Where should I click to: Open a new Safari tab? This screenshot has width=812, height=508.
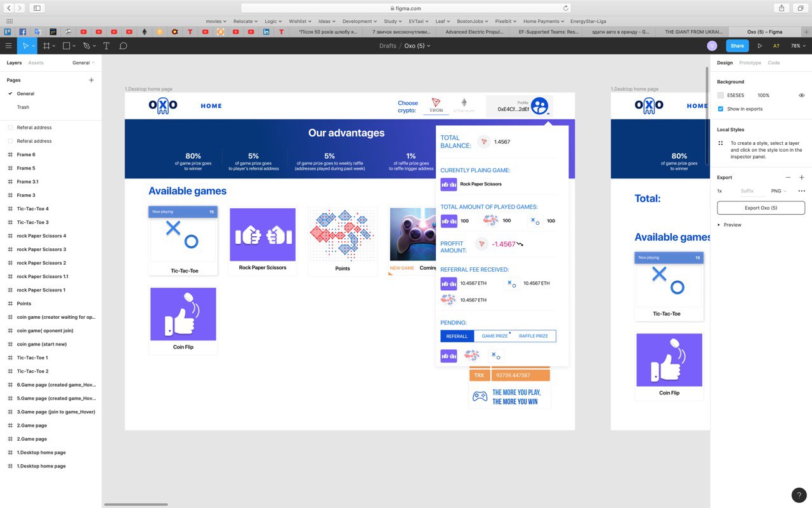[x=806, y=31]
